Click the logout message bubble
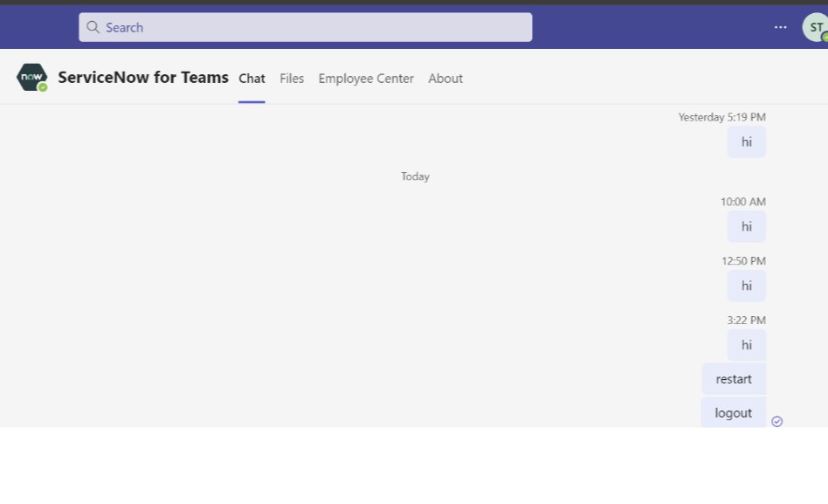This screenshot has width=828, height=504. 734,412
